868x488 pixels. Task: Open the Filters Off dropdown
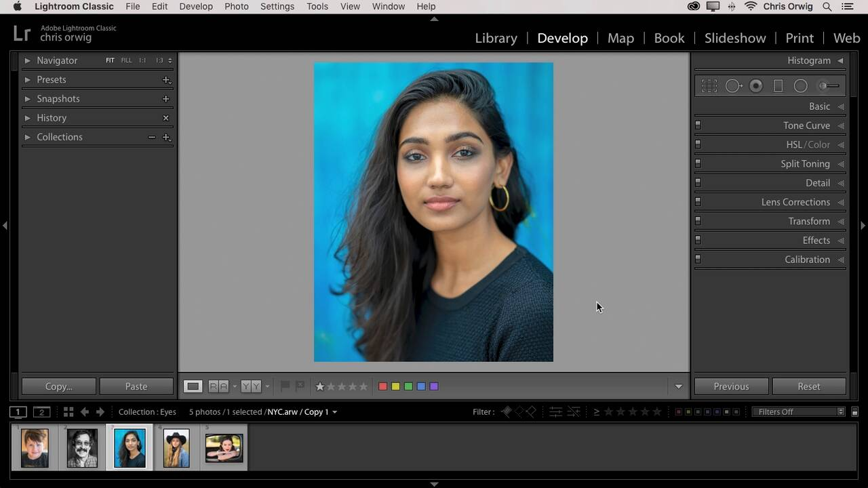pyautogui.click(x=799, y=411)
